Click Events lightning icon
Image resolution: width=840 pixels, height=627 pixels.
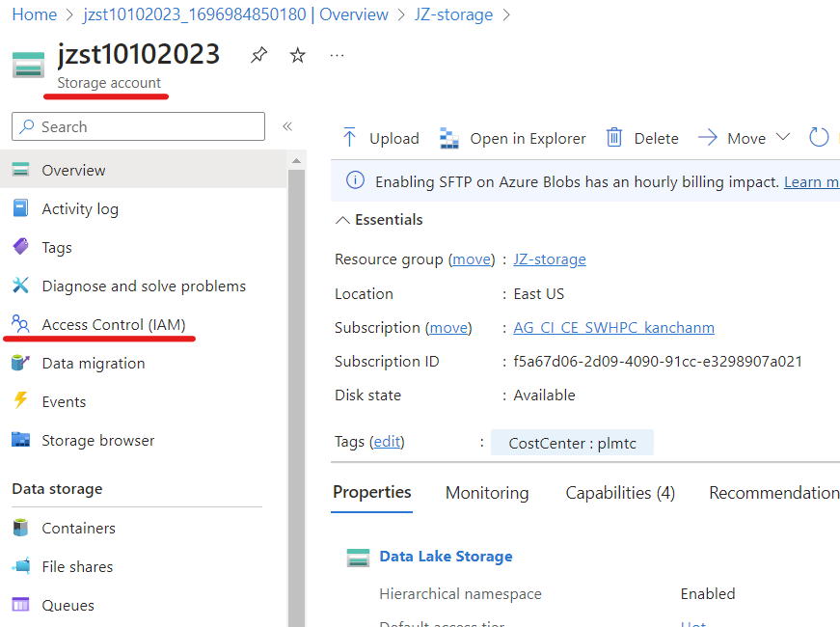pyautogui.click(x=20, y=401)
